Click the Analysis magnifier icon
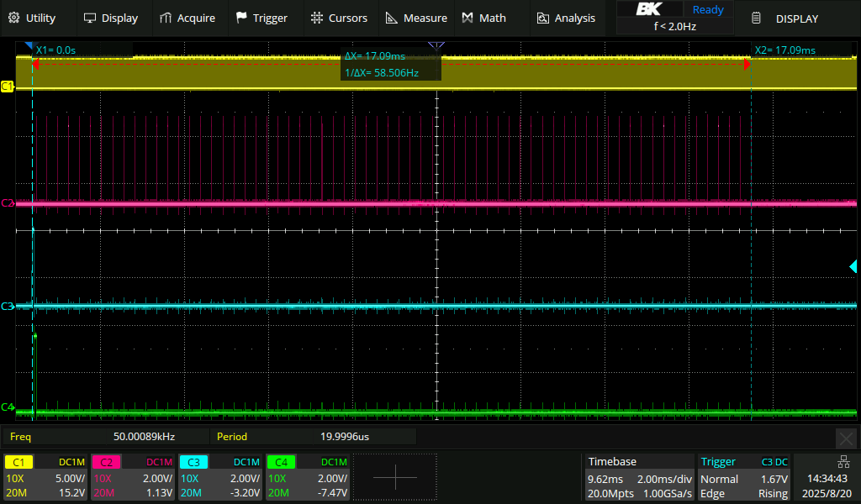This screenshot has height=504, width=861. [542, 18]
